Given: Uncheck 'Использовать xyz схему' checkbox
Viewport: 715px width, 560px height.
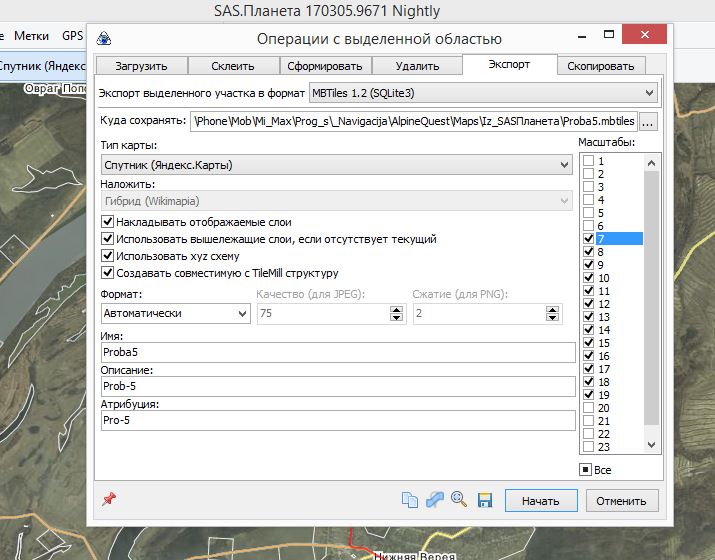Looking at the screenshot, I should 108,256.
